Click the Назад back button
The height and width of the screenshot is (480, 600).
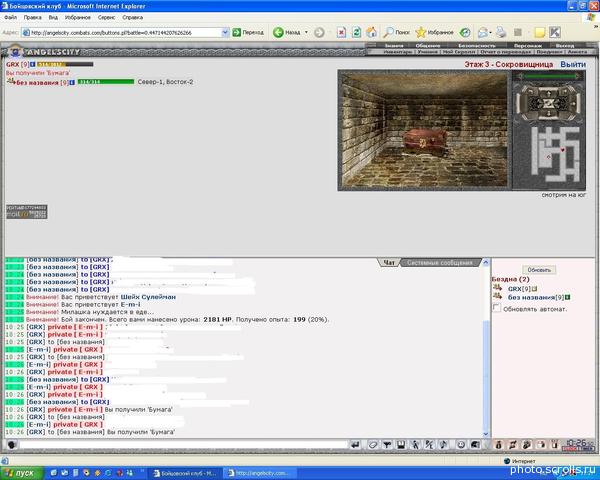287,33
